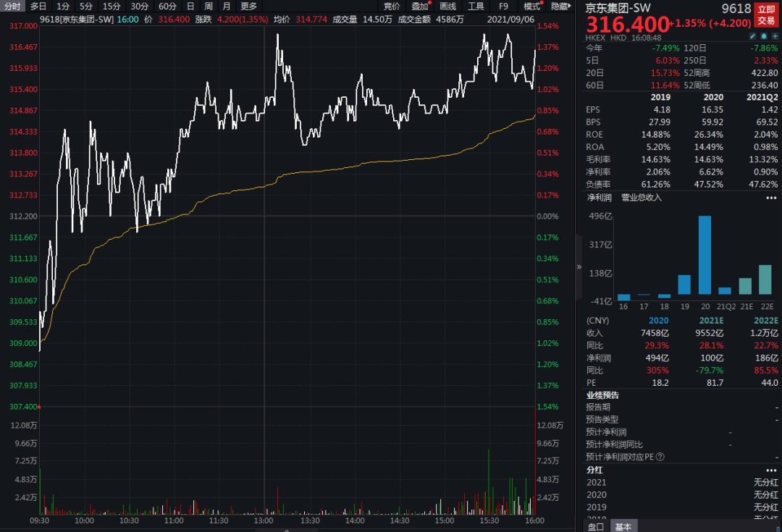Open the 模式 mode dropdown

click(532, 6)
